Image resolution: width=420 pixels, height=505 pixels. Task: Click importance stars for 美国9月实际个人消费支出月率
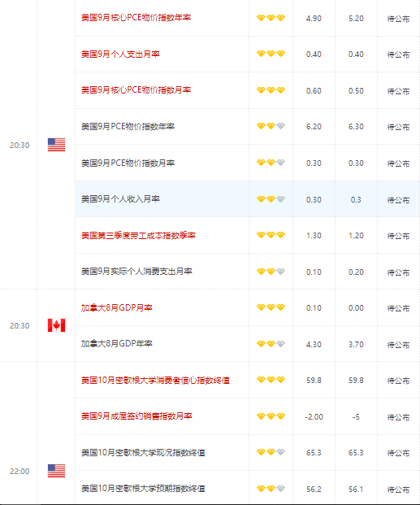271,272
